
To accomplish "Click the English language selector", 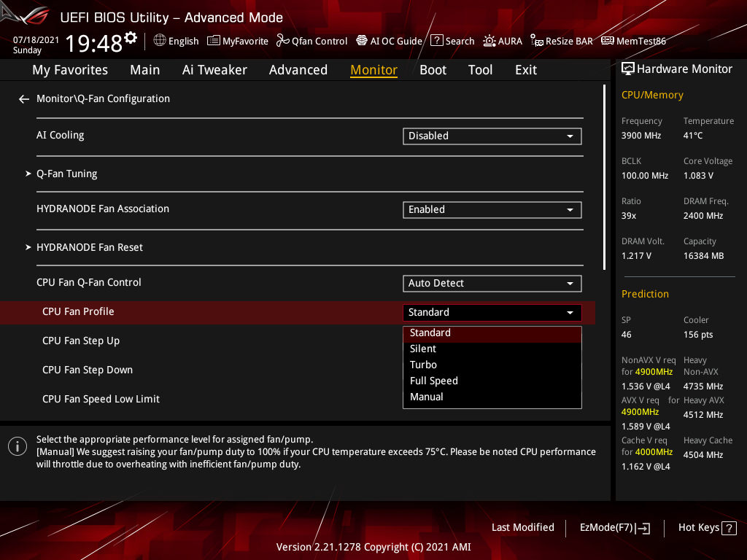I will pyautogui.click(x=176, y=41).
